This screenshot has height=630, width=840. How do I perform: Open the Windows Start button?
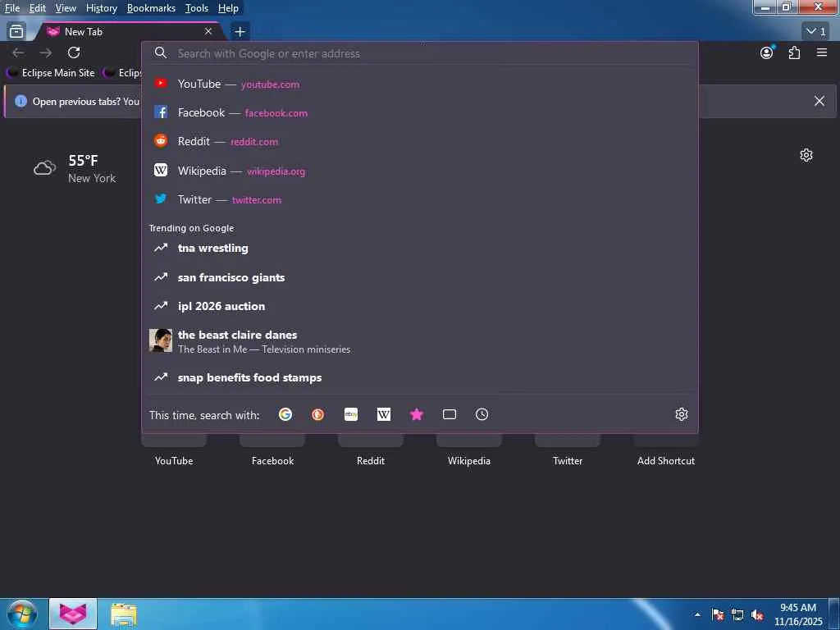coord(22,614)
